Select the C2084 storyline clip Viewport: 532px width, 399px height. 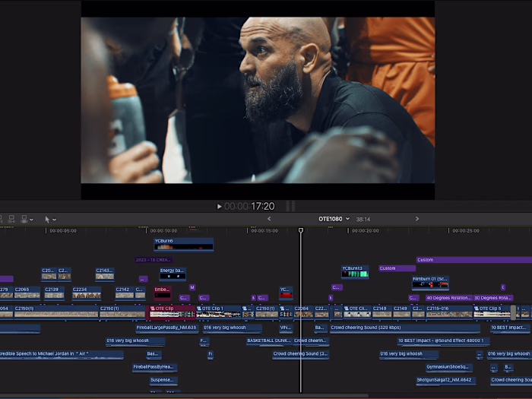303,312
